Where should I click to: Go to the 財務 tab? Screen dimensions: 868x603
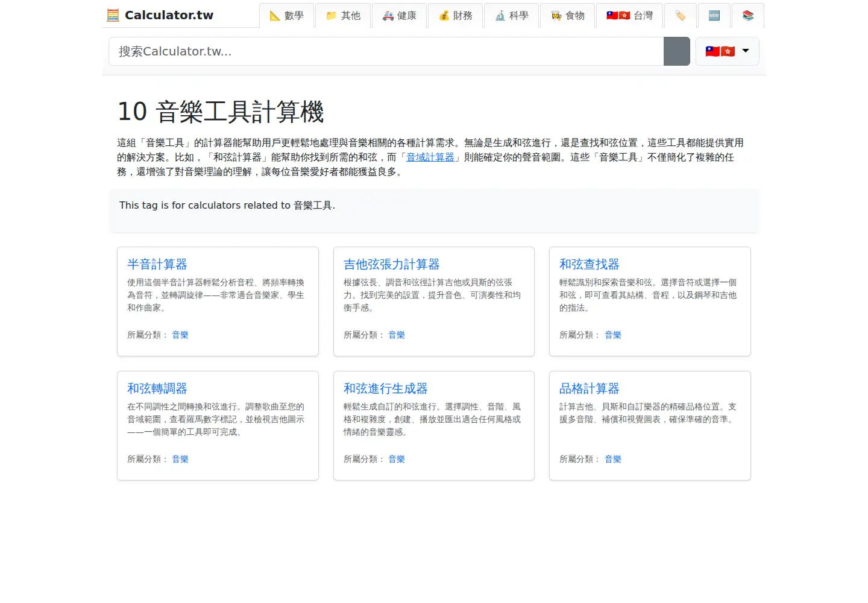tap(455, 16)
